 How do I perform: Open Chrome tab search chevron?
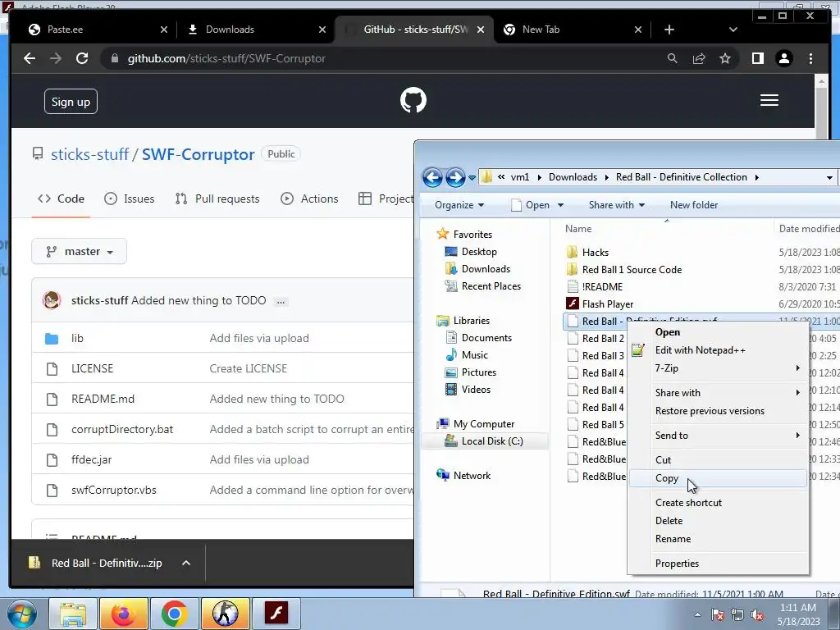[733, 30]
